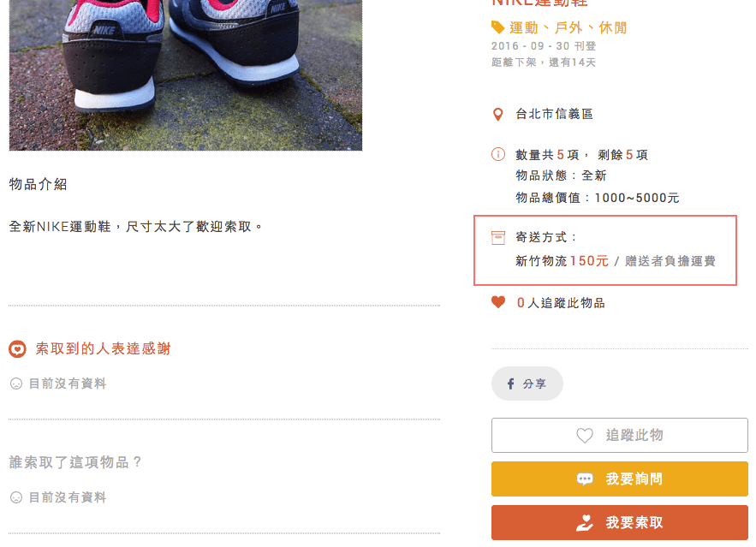Click the location pin icon
This screenshot has height=547, width=756.
coord(498,114)
